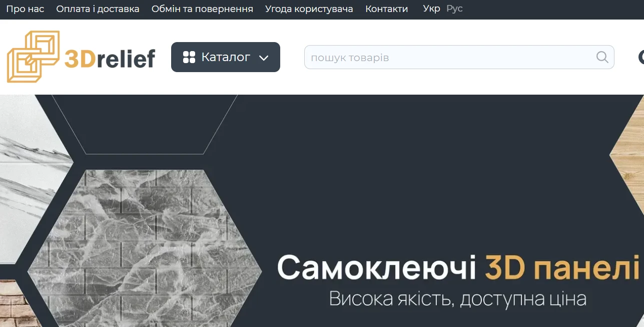Keep site language set to Укр
This screenshot has width=644, height=327.
[x=431, y=9]
